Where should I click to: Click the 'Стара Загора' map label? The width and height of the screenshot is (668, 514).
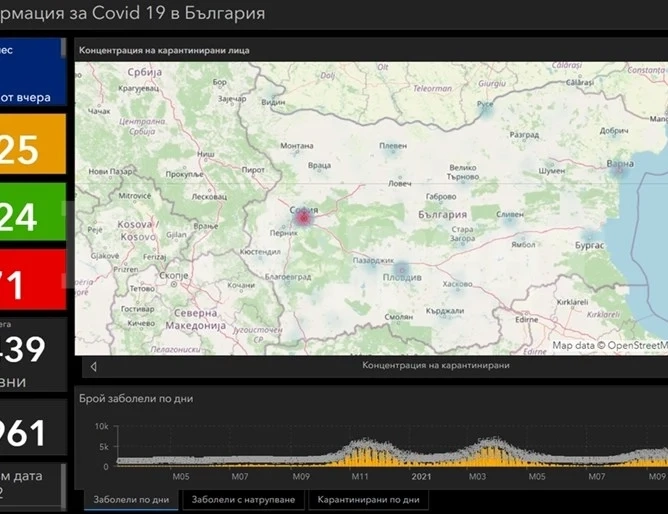point(462,234)
